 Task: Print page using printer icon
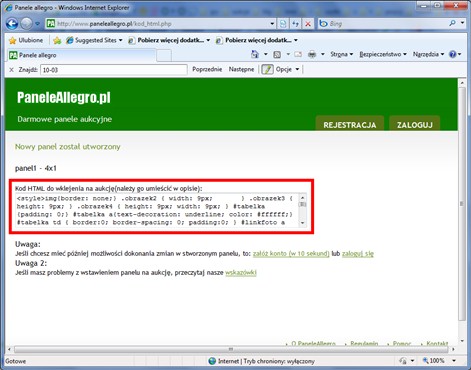point(312,54)
